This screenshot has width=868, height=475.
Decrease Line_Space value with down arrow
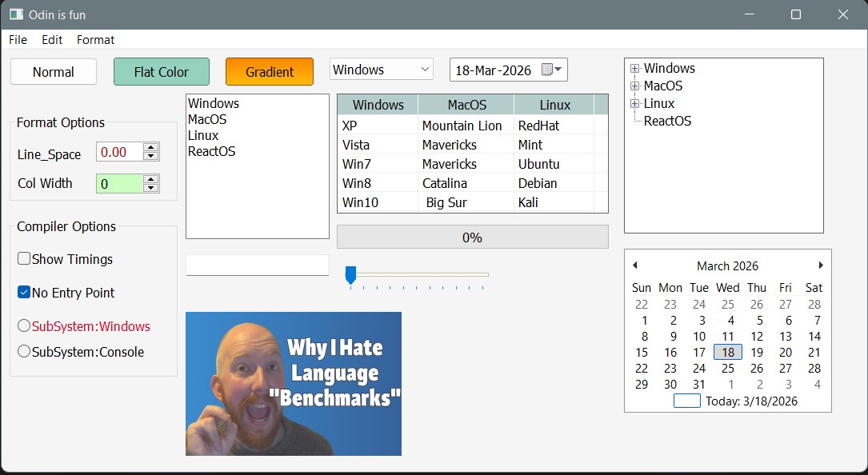click(x=150, y=156)
